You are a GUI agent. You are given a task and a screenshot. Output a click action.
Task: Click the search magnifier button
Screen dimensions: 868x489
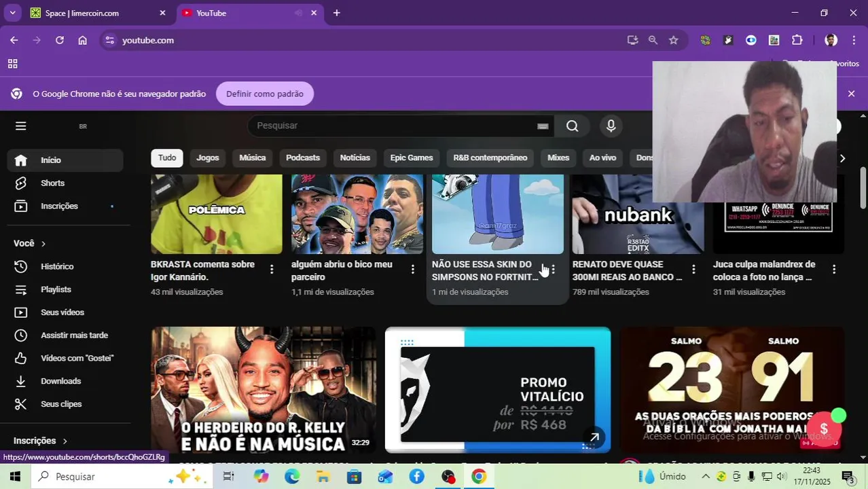coord(573,126)
